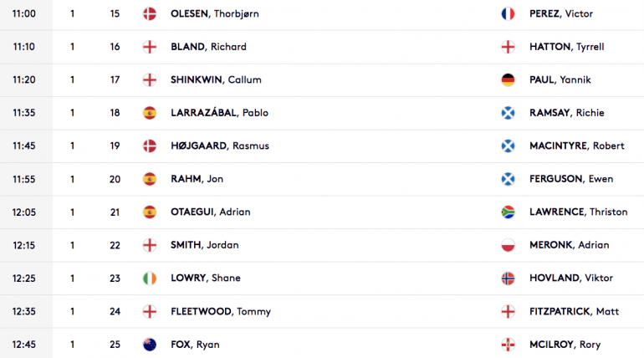This screenshot has height=358, width=644.
Task: Click the Norway flag next to HOVLAND, Viktor
Action: (x=508, y=279)
